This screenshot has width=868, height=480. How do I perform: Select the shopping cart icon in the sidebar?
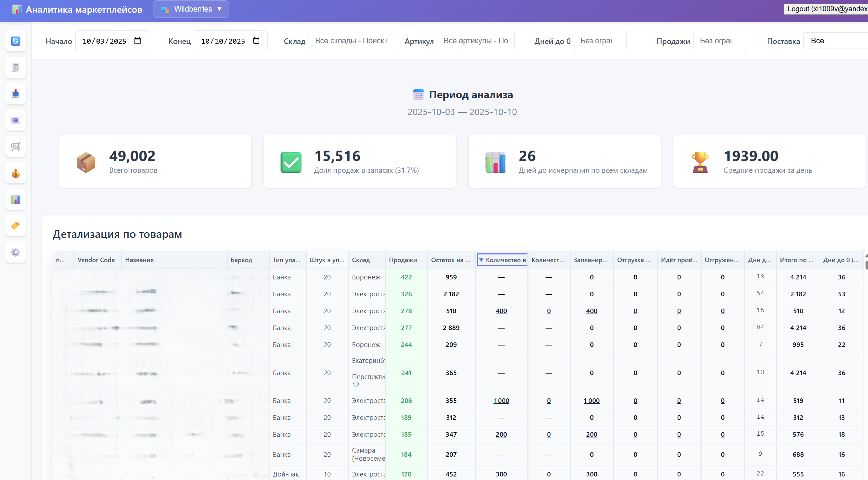(15, 146)
